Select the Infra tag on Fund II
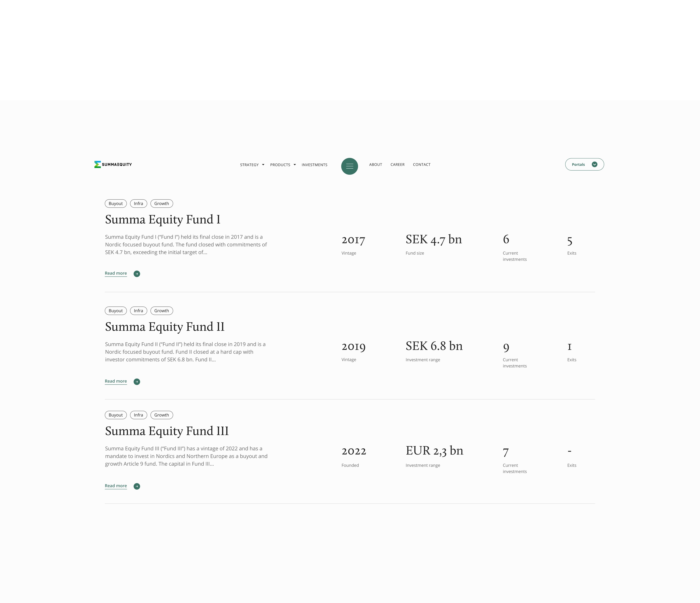 [139, 311]
